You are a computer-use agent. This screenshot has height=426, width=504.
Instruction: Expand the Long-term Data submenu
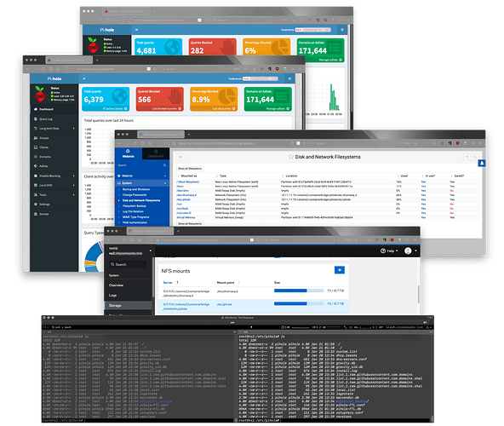[73, 129]
